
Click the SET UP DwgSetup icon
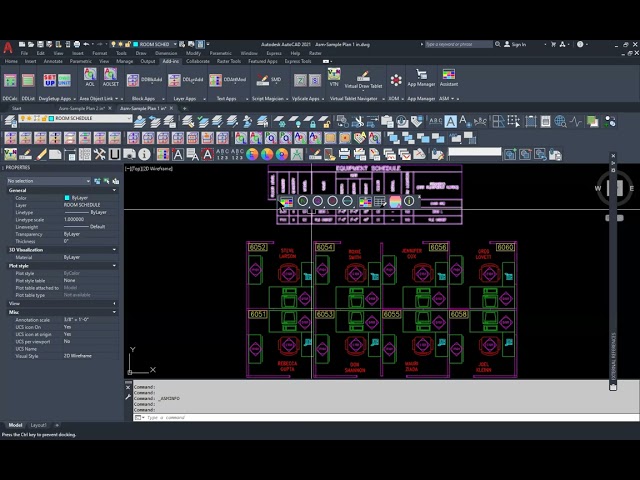(x=50, y=80)
